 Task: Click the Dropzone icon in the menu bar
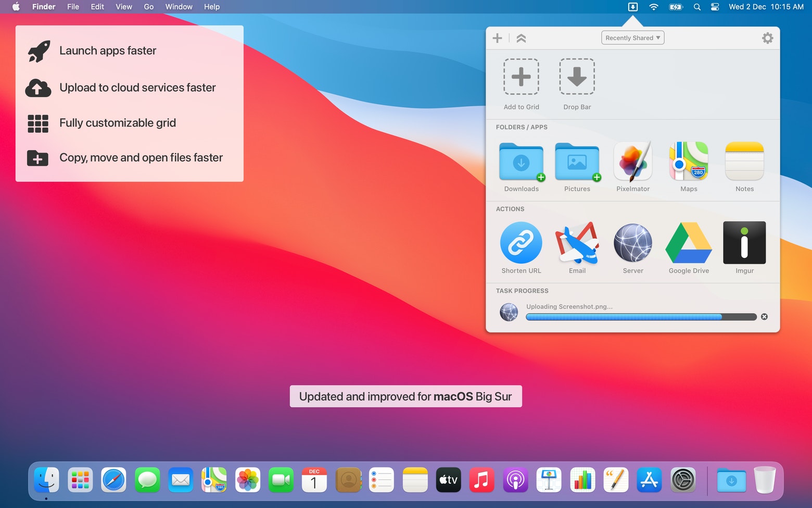[632, 7]
